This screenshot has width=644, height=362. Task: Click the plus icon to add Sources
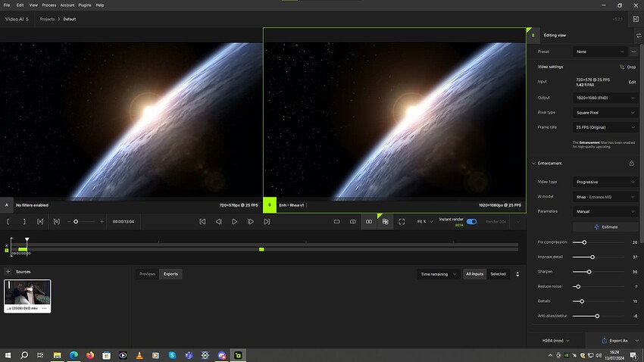[x=8, y=271]
